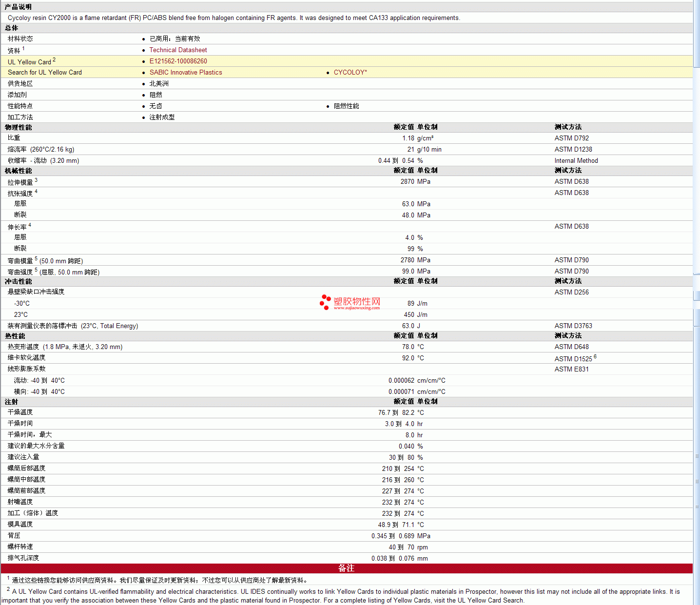
Task: Select the 北美洲 supply region value
Action: tap(159, 83)
